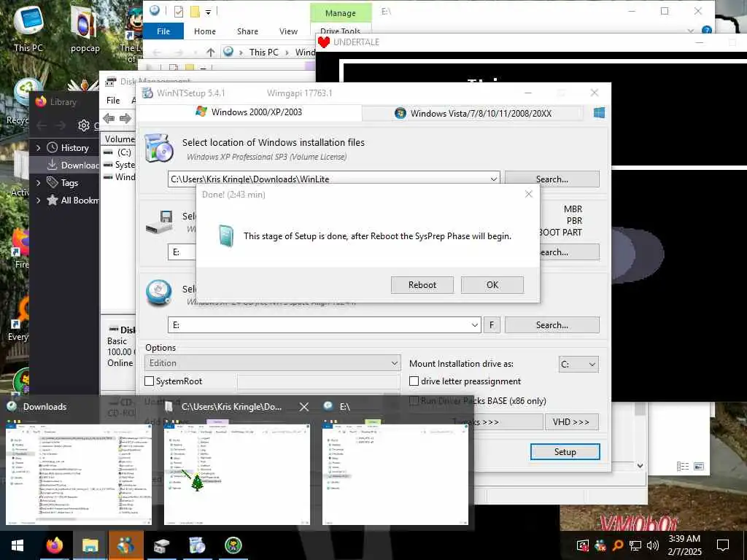Click the New folder quick access icon
This screenshot has height=560, width=747.
click(x=195, y=12)
